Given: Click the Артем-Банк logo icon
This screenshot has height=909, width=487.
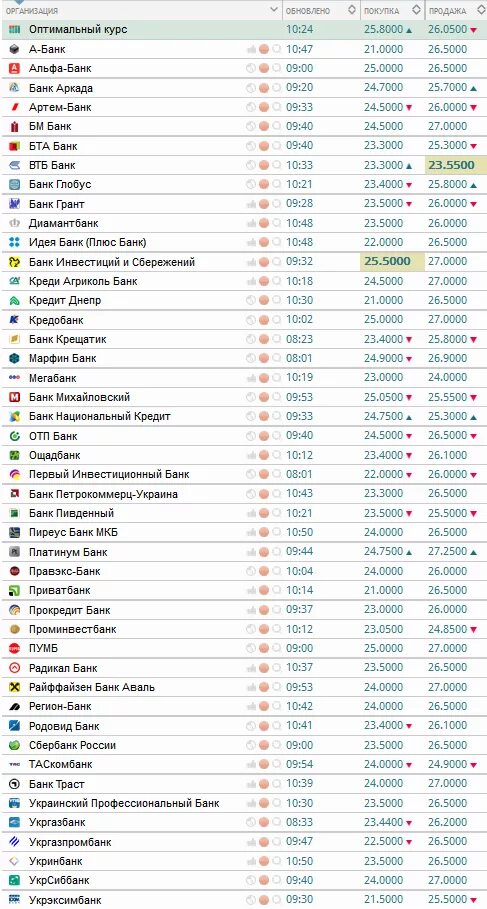Looking at the screenshot, I should [14, 107].
